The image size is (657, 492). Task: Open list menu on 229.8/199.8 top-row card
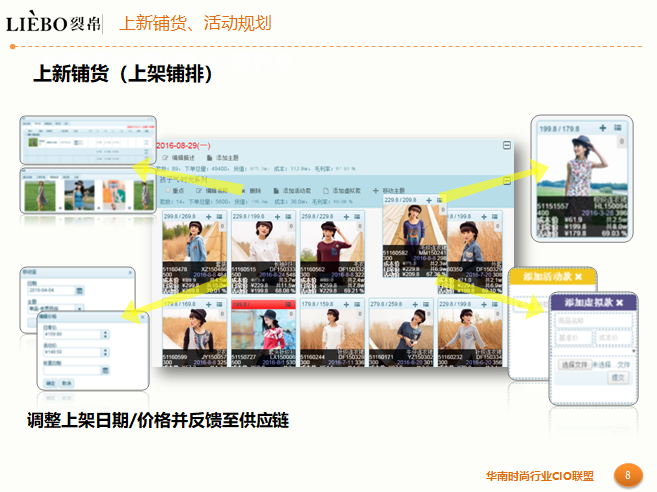point(288,217)
